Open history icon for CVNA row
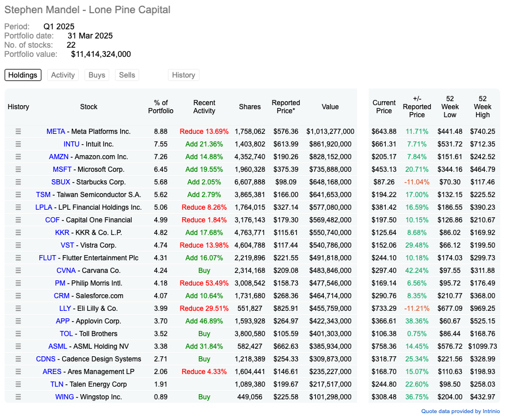Image resolution: width=506 pixels, height=420 pixels. pos(18,271)
